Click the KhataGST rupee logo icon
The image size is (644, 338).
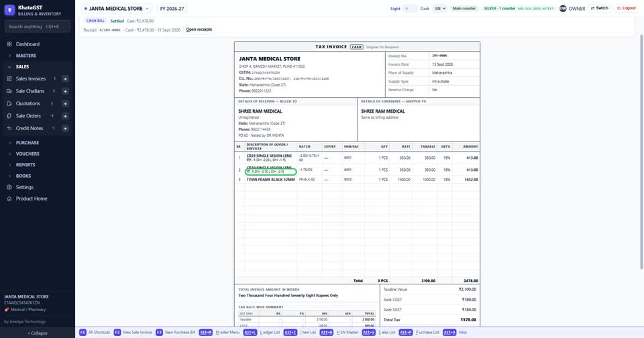pyautogui.click(x=9, y=10)
